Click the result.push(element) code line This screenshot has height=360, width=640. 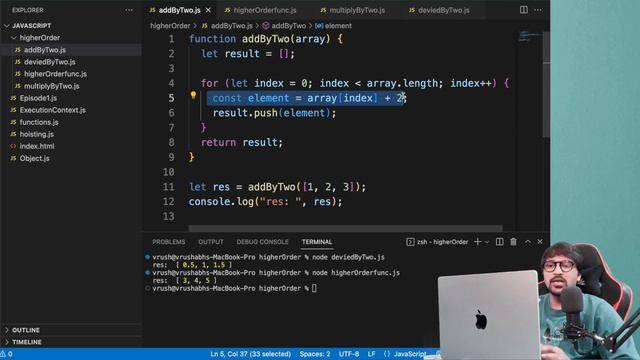click(274, 113)
